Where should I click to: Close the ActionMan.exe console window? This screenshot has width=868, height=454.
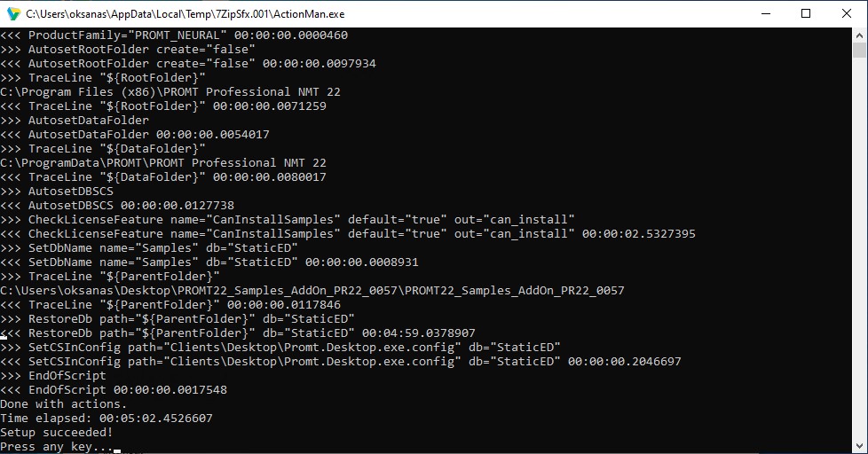847,14
